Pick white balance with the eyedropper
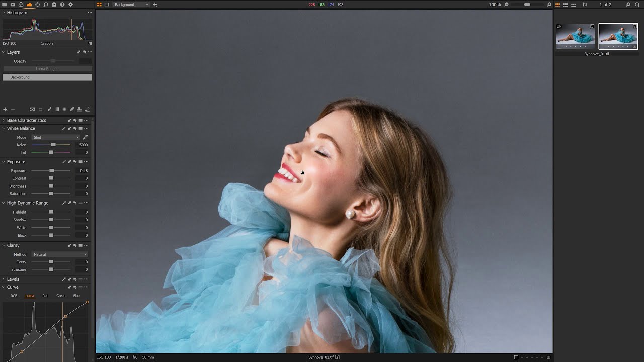644x362 pixels. point(85,137)
